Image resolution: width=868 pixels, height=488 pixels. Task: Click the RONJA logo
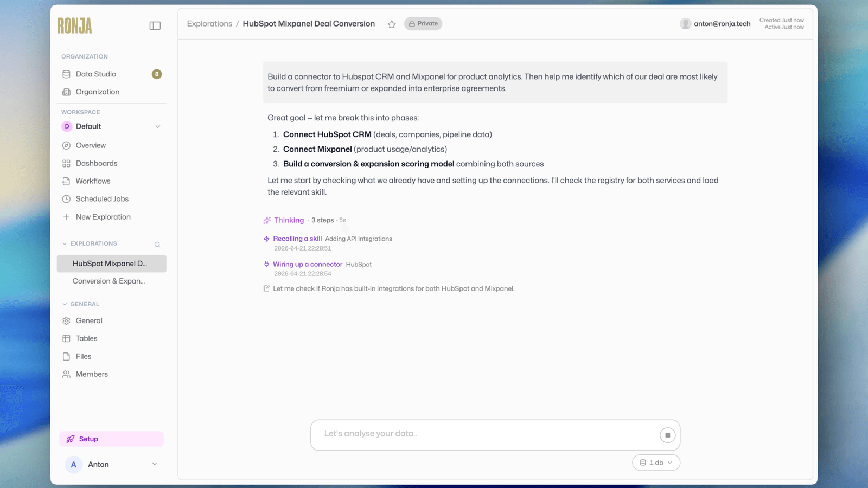pyautogui.click(x=75, y=25)
